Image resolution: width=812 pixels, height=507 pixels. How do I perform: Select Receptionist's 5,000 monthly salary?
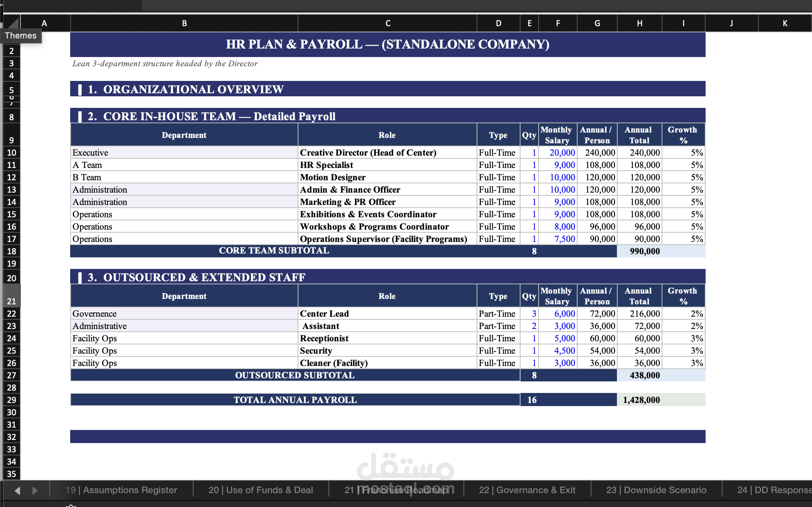click(x=558, y=338)
